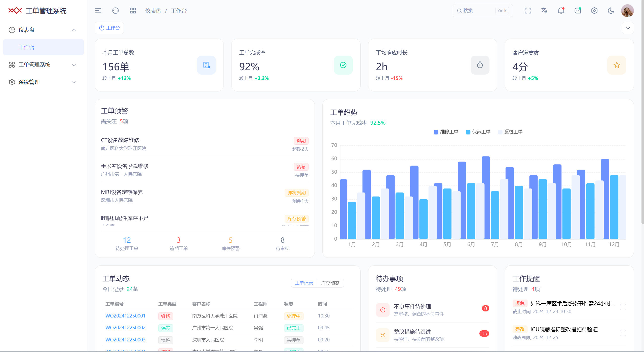Open work order WO202412250001
The height and width of the screenshot is (352, 644).
tap(125, 316)
